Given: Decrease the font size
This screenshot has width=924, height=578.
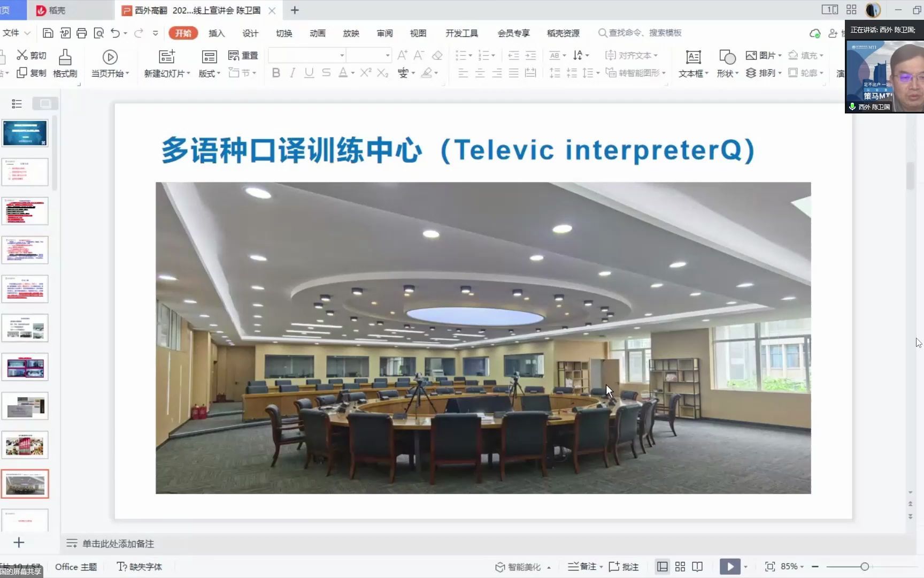Looking at the screenshot, I should click(419, 55).
